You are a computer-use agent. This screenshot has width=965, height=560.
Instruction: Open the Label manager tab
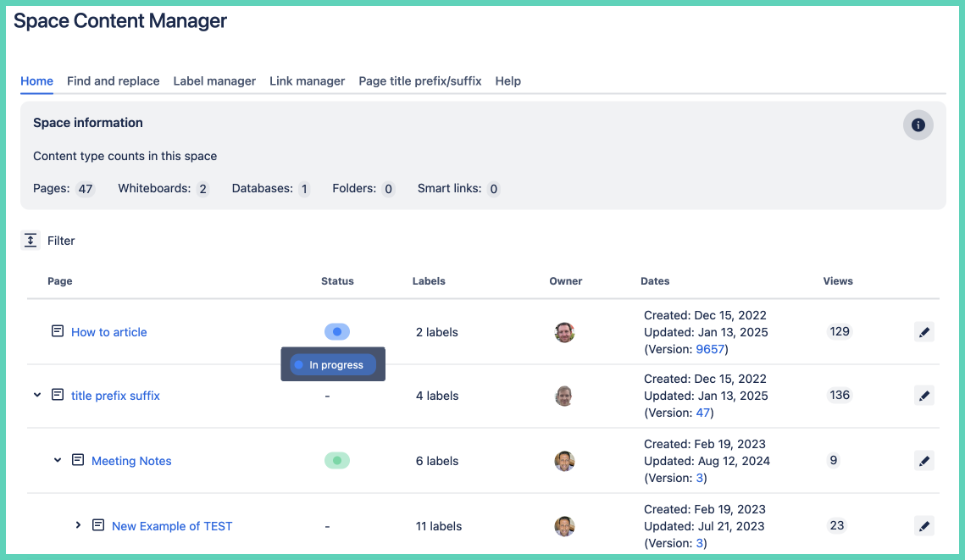coord(214,81)
